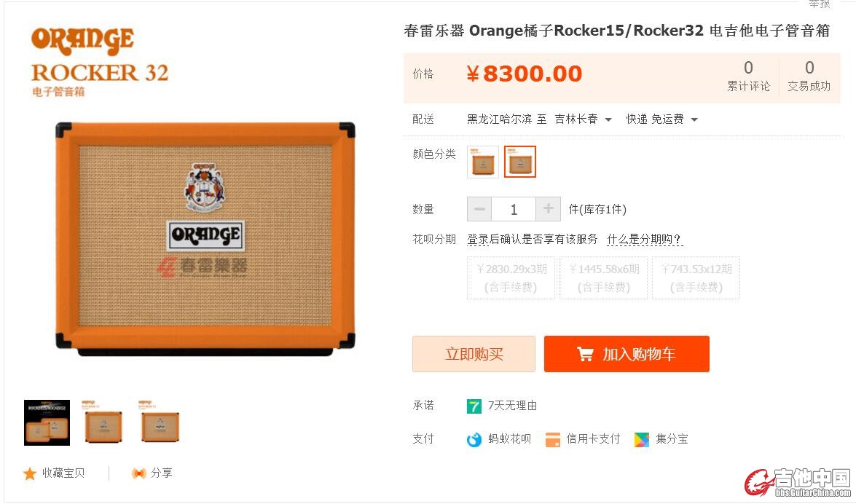The height and width of the screenshot is (504, 856).
Task: Select the first color option swatch
Action: (483, 162)
